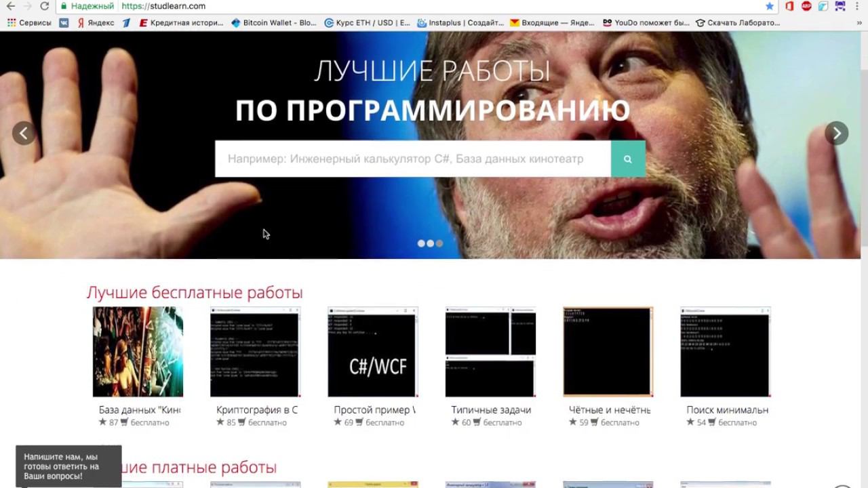Click the browser back arrow

pos(11,6)
